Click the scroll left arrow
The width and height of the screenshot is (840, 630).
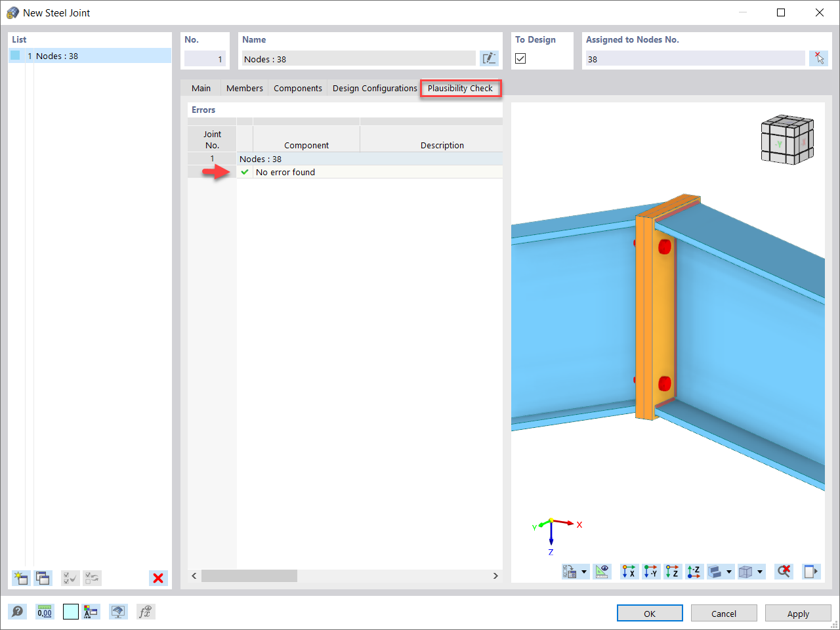(194, 576)
